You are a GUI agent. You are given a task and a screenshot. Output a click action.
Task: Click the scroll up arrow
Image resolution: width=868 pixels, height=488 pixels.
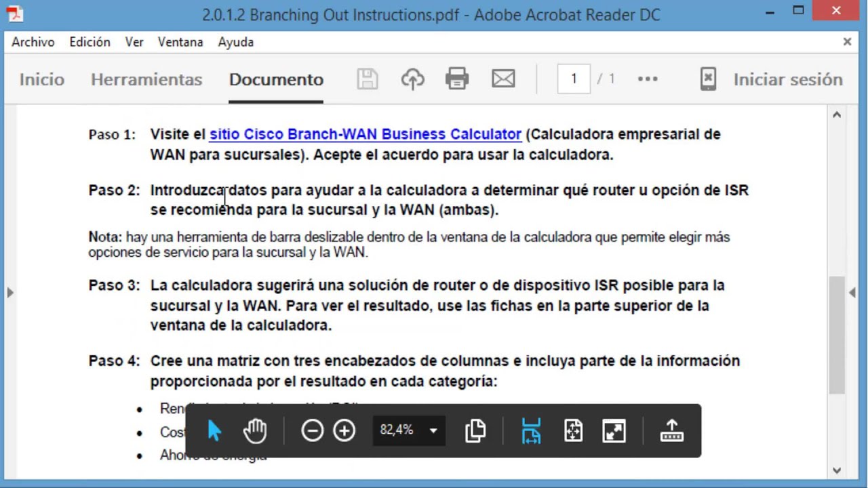[x=837, y=115]
